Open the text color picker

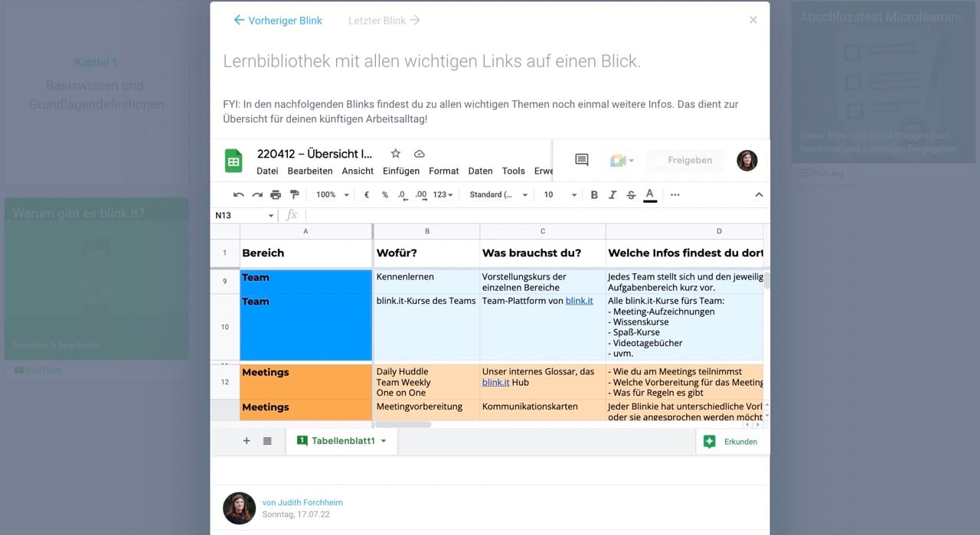tap(650, 195)
